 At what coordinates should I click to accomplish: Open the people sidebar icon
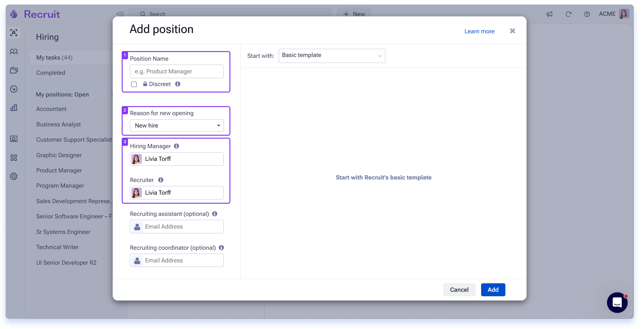(14, 52)
